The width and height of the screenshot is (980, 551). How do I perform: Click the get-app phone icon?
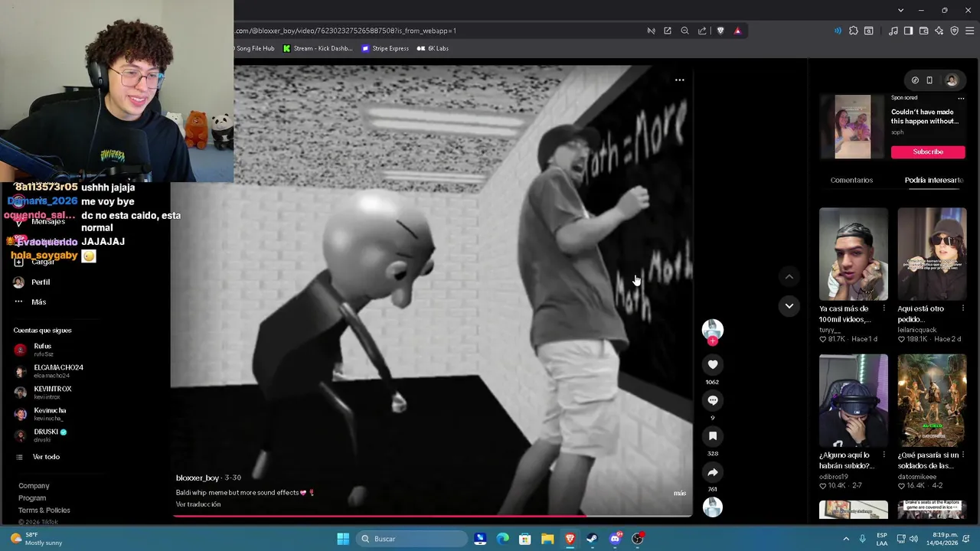pyautogui.click(x=929, y=80)
